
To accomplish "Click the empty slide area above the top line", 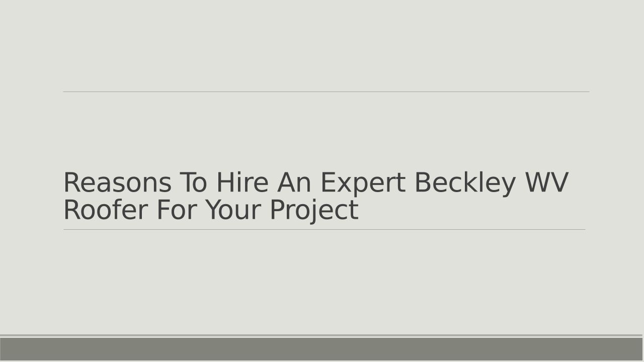I will pos(322,45).
